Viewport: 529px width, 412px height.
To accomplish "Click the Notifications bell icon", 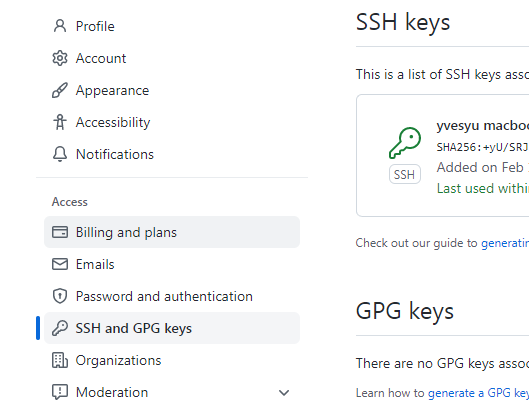I will pyautogui.click(x=60, y=154).
